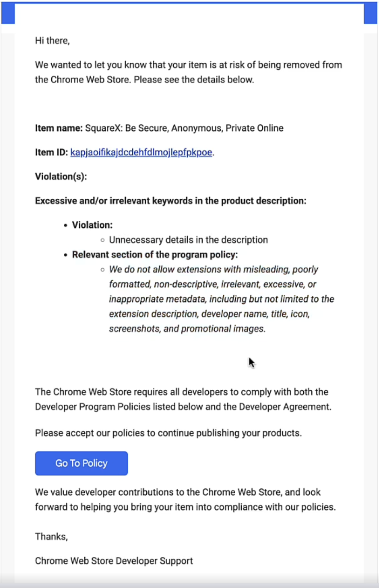Click the blue header bar's left edge

pyautogui.click(x=8, y=13)
